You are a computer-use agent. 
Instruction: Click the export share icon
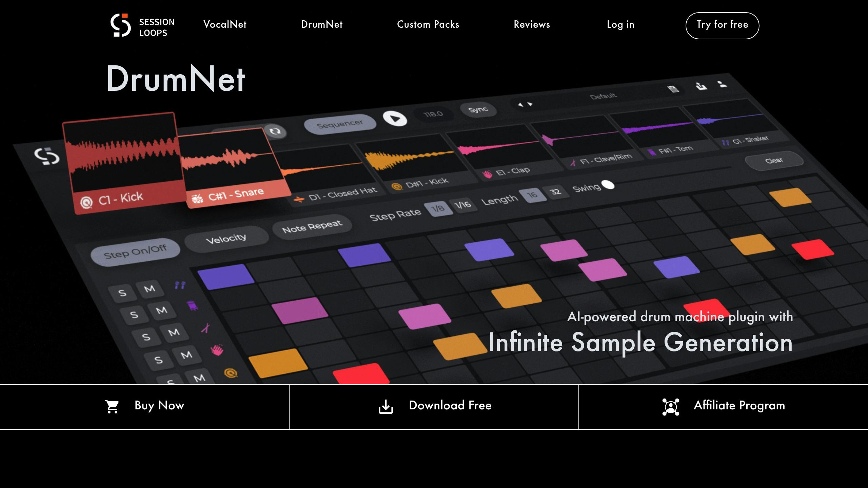tap(701, 86)
